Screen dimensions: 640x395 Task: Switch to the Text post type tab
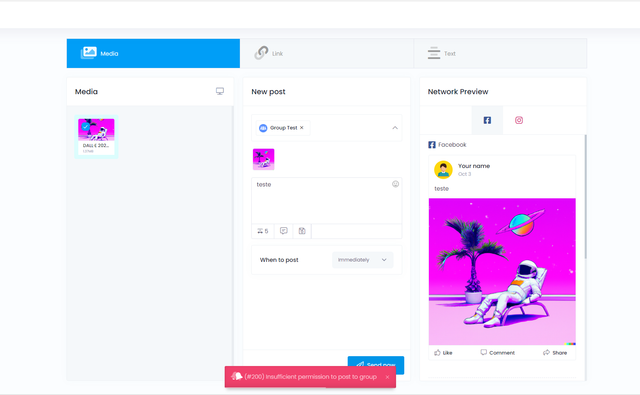[500, 53]
